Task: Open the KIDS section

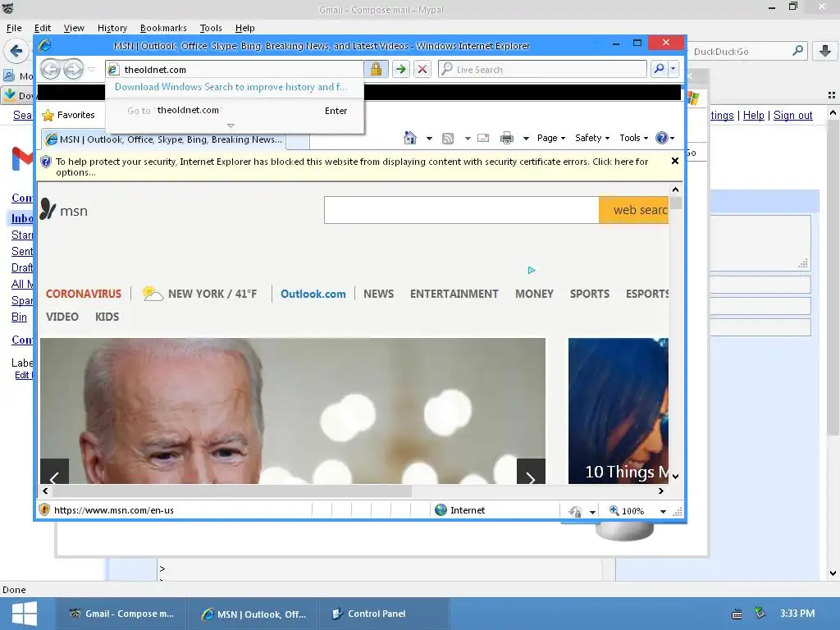Action: [x=107, y=317]
